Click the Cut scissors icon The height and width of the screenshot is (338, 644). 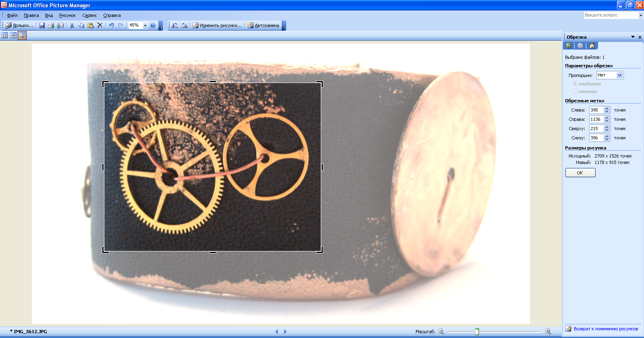[x=72, y=25]
